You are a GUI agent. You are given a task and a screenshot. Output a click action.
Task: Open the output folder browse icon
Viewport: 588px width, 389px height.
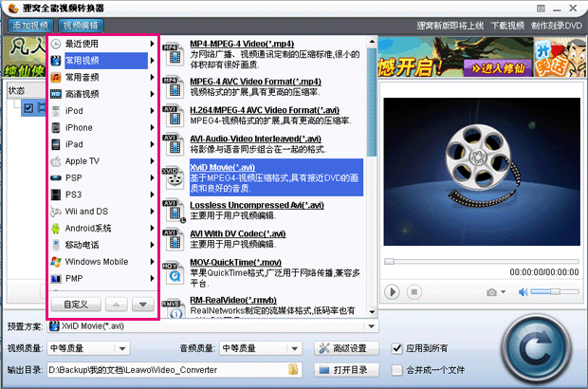293,369
